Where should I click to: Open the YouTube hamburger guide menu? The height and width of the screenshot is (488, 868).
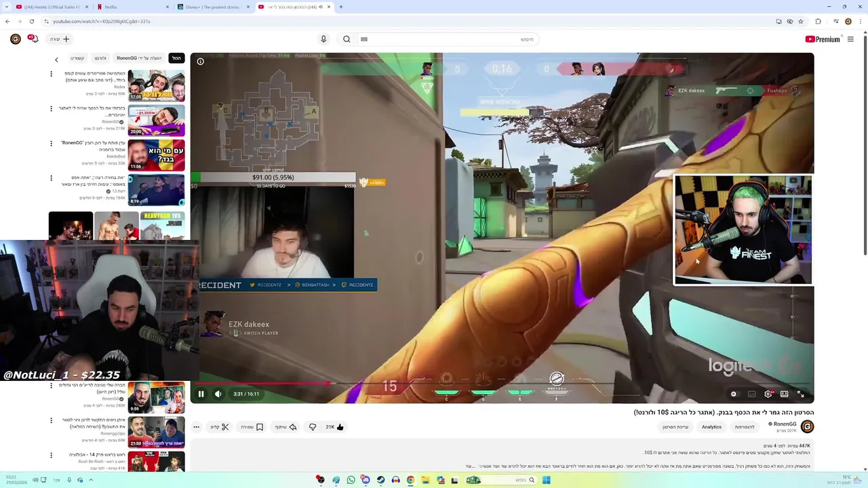pos(850,39)
